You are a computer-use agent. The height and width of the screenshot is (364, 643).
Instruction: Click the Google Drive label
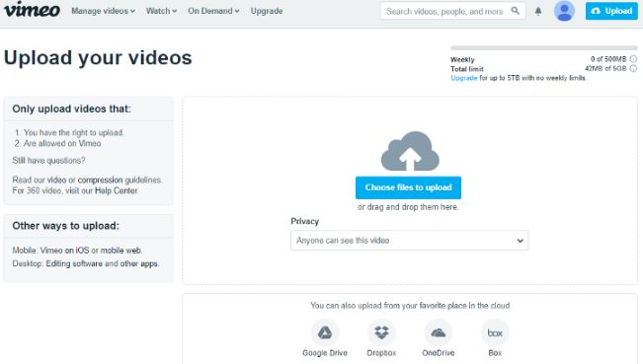[x=325, y=353]
